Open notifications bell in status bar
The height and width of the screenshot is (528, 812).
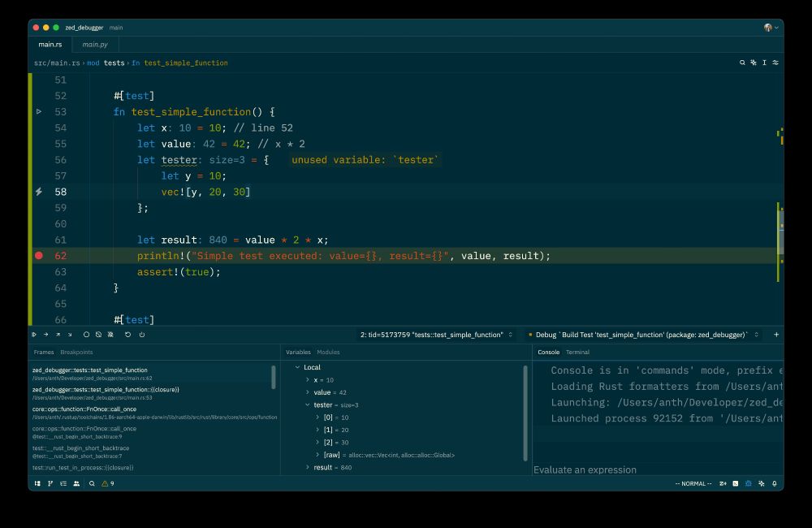774,483
